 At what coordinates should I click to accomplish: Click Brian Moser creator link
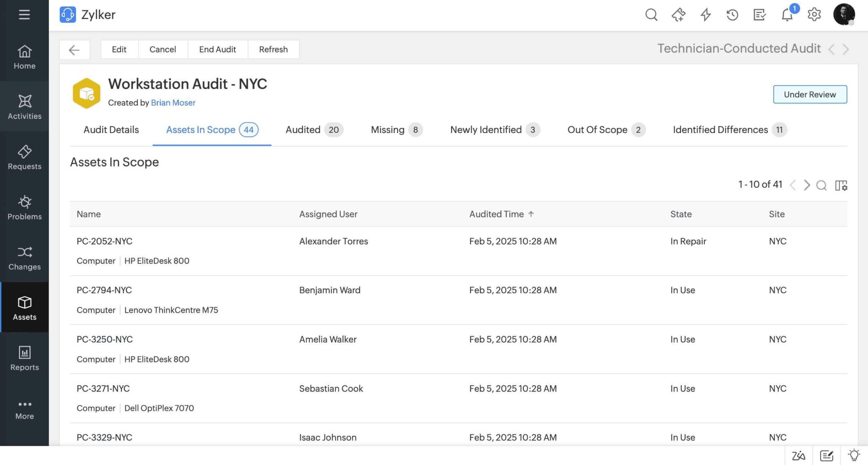(173, 103)
